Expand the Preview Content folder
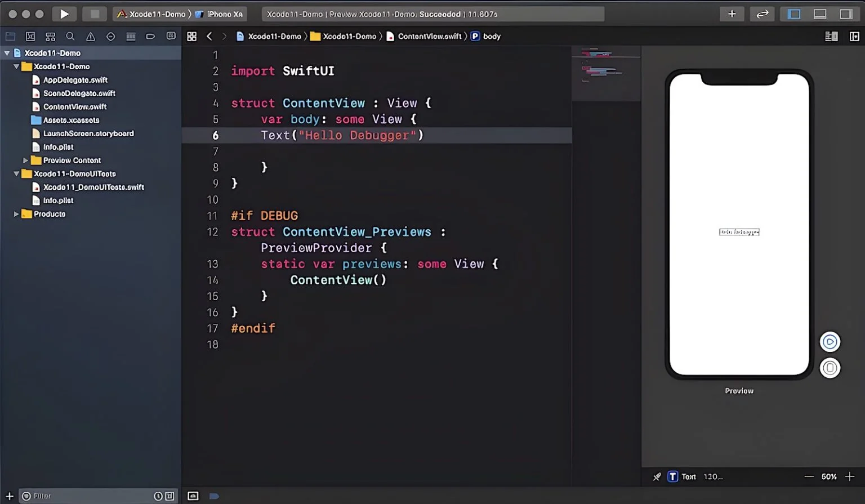 25,160
